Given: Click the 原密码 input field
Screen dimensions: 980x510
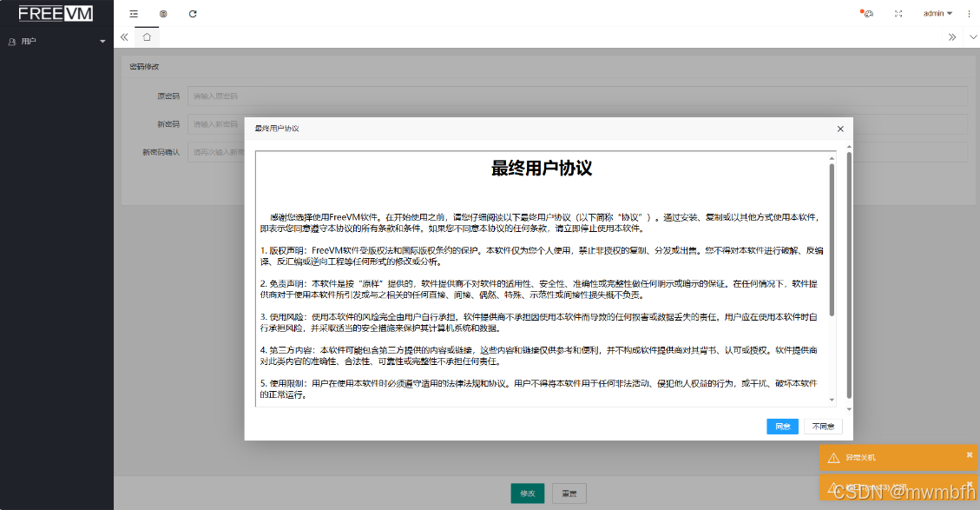Looking at the screenshot, I should pyautogui.click(x=577, y=96).
